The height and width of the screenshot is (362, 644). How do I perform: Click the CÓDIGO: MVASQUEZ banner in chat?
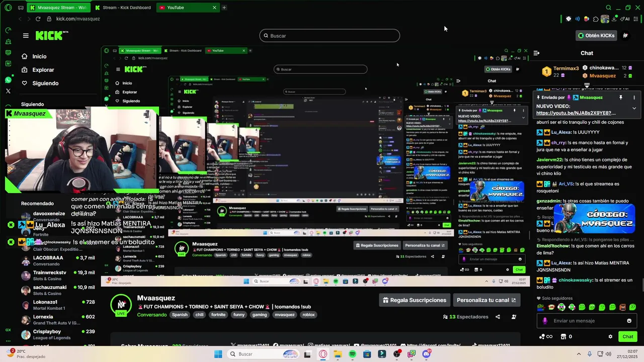(x=595, y=219)
